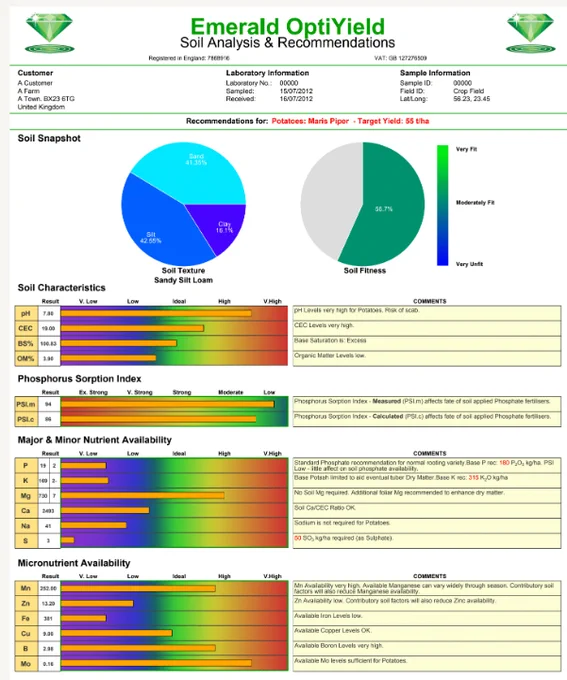Image resolution: width=567 pixels, height=680 pixels.
Task: Click the red '315' potash recommendation value
Action: [x=473, y=477]
